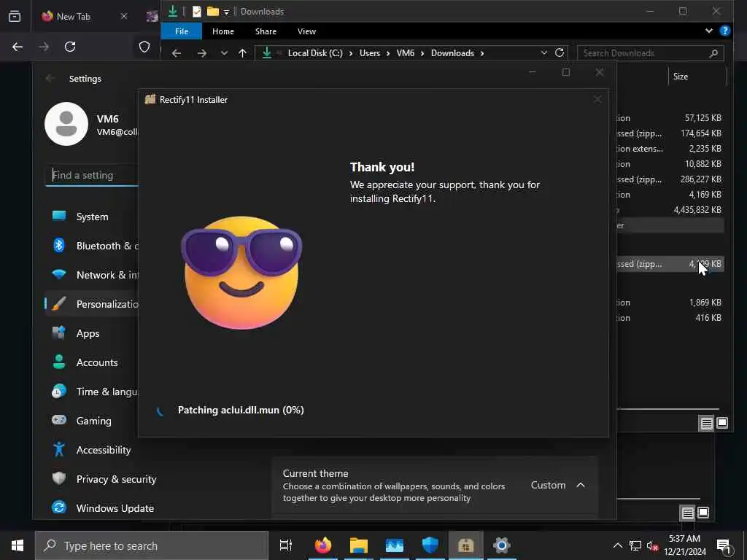Select Personalization in Settings sidebar
747x560 pixels.
point(90,304)
